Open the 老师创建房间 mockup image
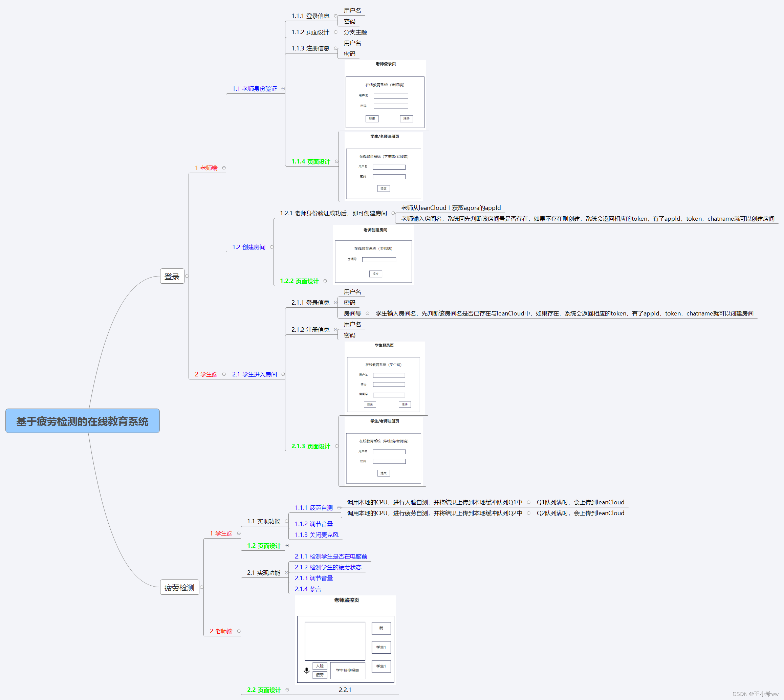 point(373,255)
